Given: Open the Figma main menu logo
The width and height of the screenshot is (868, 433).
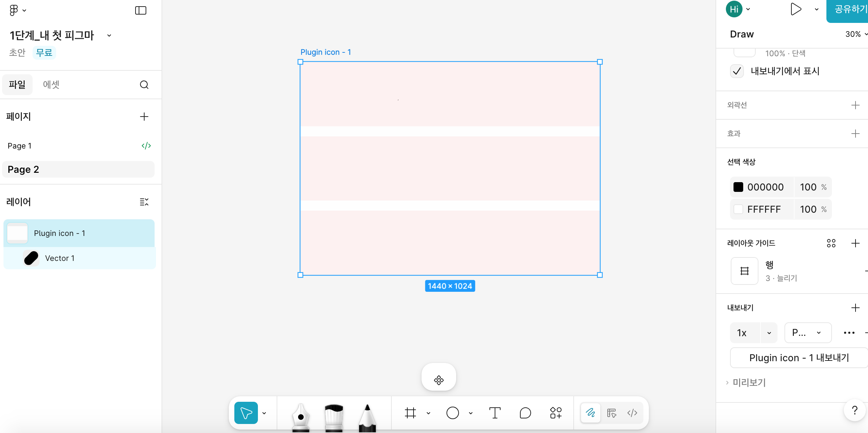Looking at the screenshot, I should coord(14,10).
